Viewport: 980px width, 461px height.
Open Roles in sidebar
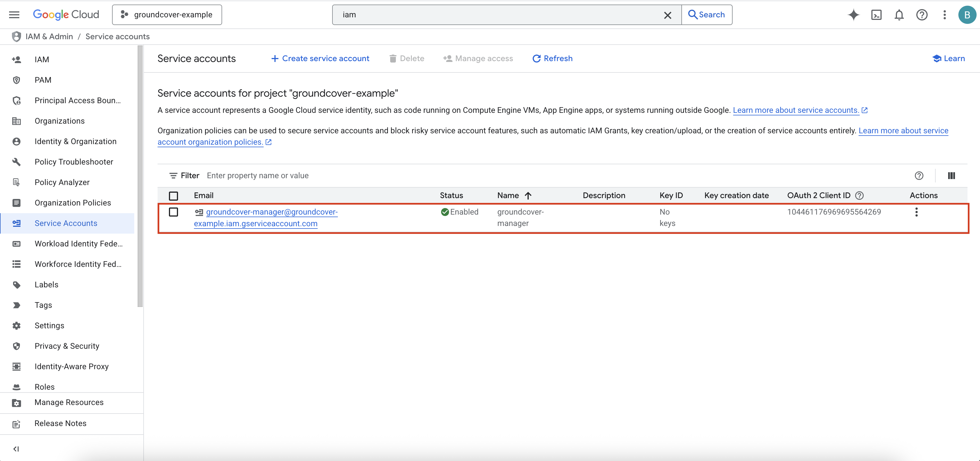(x=45, y=387)
